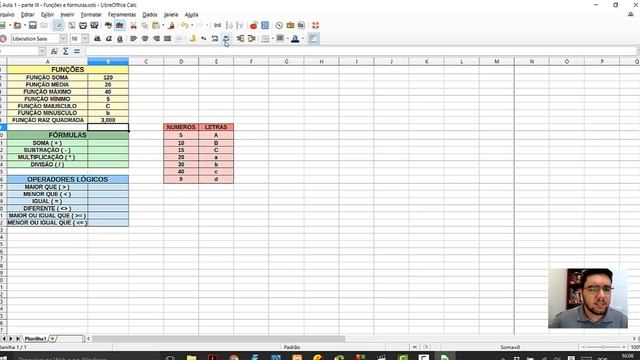Apply font color swatch
Image resolution: width=640 pixels, height=360 pixels.
pos(295,38)
